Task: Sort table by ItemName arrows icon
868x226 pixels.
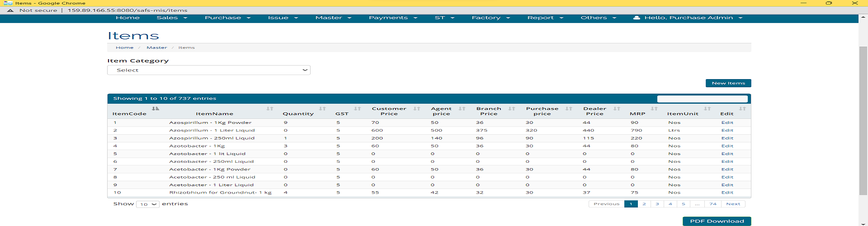Action: (270, 108)
